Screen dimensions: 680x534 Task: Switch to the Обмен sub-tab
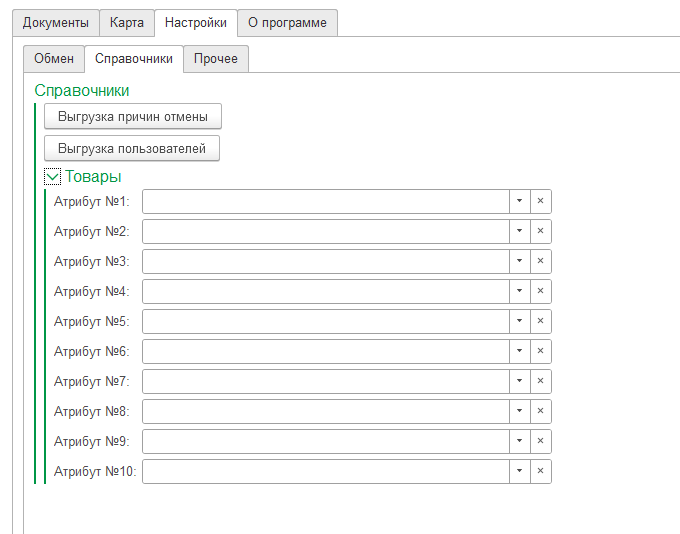(54, 59)
